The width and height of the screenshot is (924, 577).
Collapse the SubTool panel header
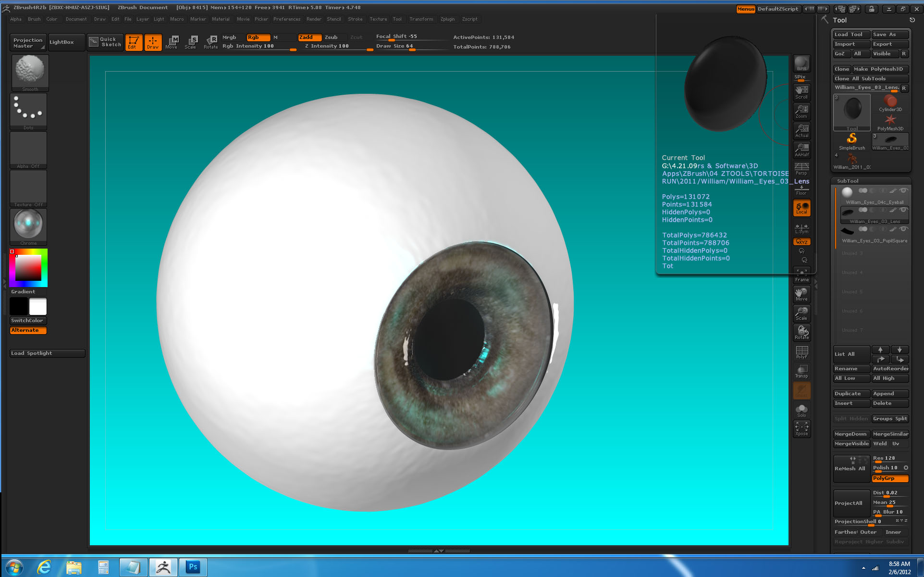[x=848, y=181]
